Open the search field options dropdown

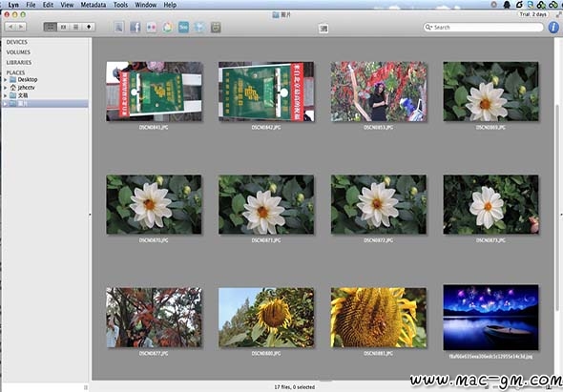pyautogui.click(x=428, y=27)
